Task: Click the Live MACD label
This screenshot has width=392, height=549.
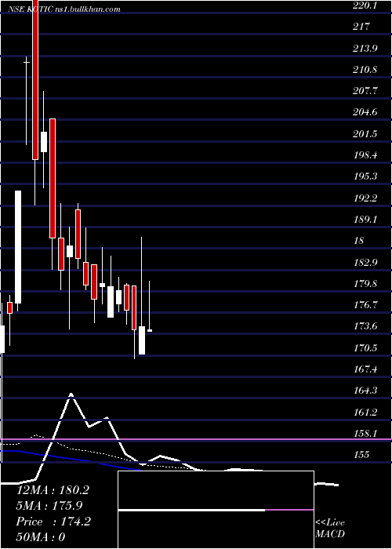Action: coord(330,529)
